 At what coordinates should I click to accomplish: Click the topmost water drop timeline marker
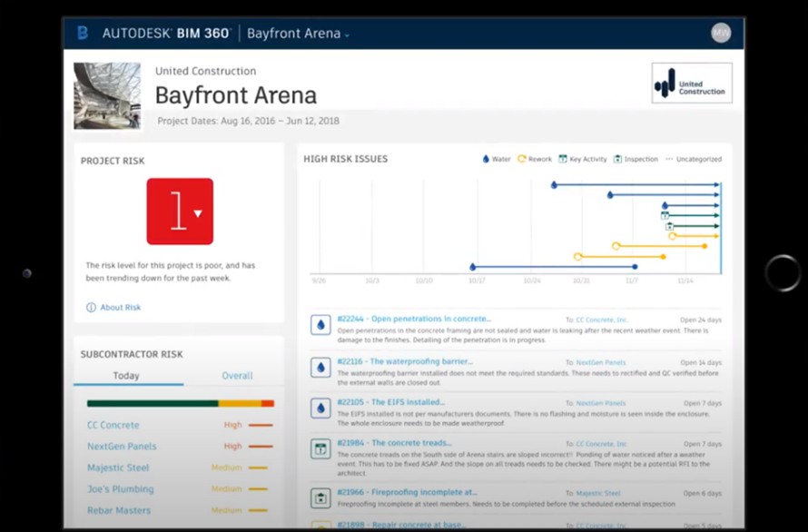point(554,184)
